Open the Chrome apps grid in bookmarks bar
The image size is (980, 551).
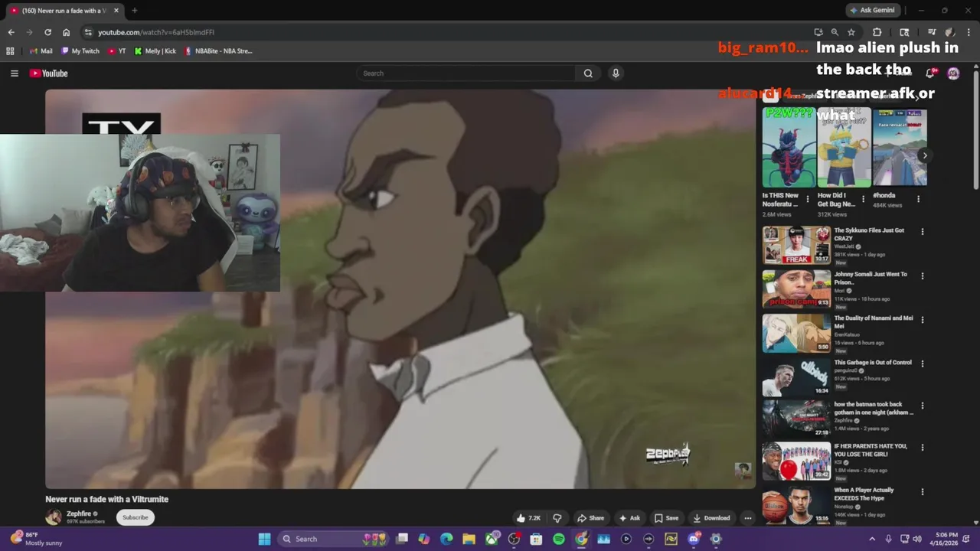10,51
